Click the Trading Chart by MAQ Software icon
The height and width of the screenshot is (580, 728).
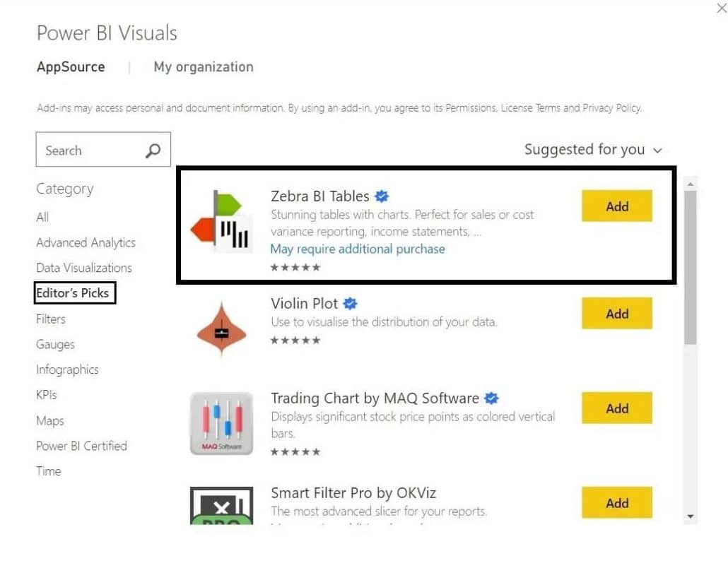(221, 422)
